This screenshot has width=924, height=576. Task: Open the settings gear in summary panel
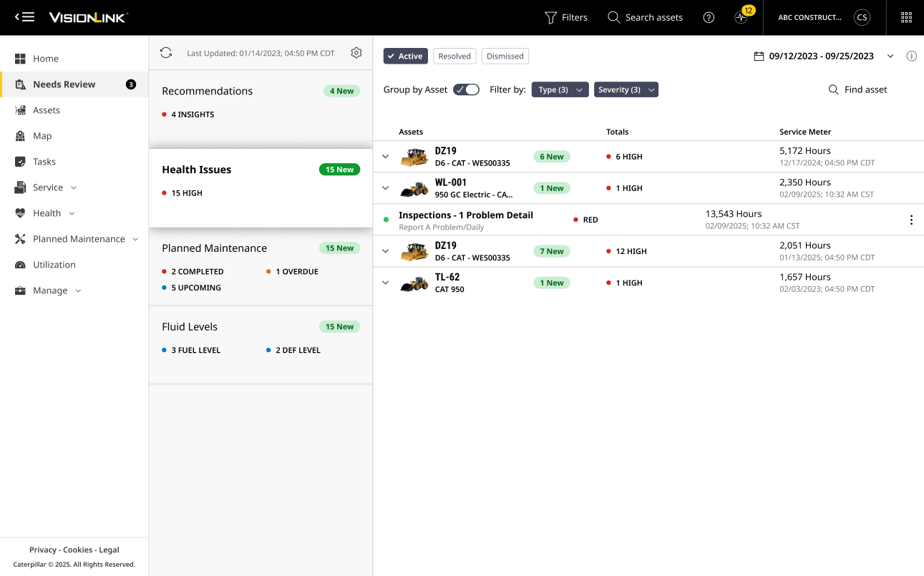point(356,53)
